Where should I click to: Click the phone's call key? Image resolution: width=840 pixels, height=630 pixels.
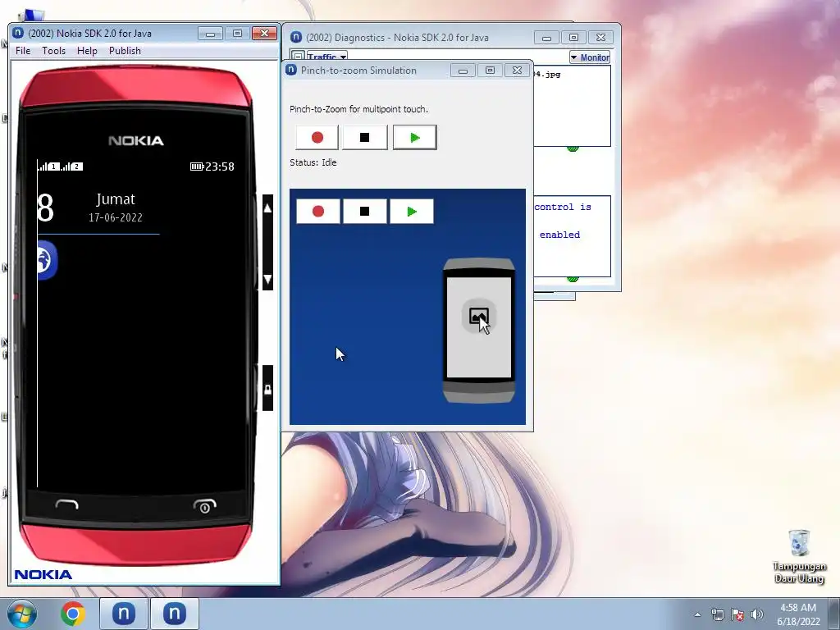(x=67, y=504)
